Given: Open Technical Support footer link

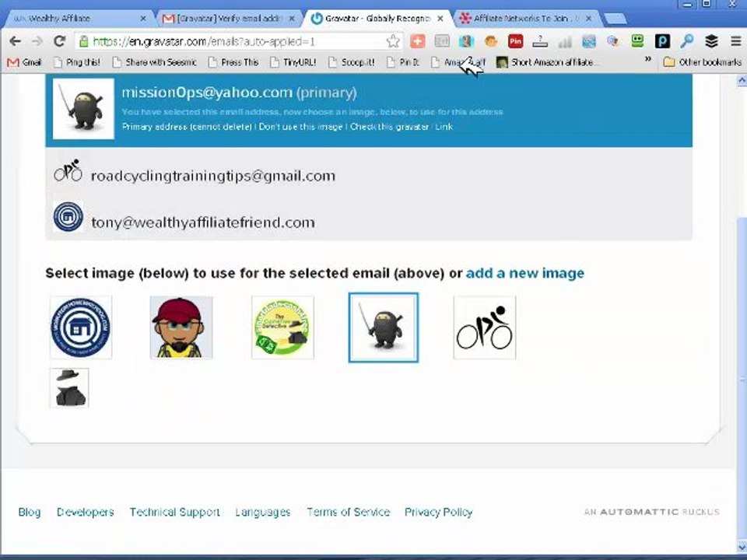Looking at the screenshot, I should (x=175, y=512).
